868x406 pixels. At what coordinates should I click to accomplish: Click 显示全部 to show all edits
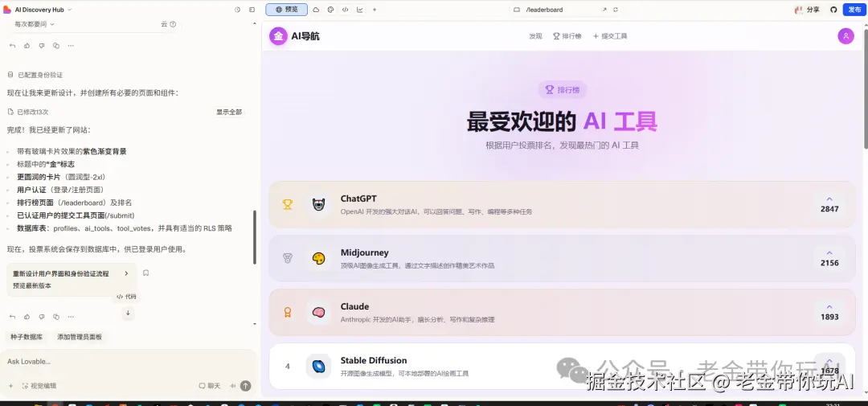pyautogui.click(x=229, y=112)
